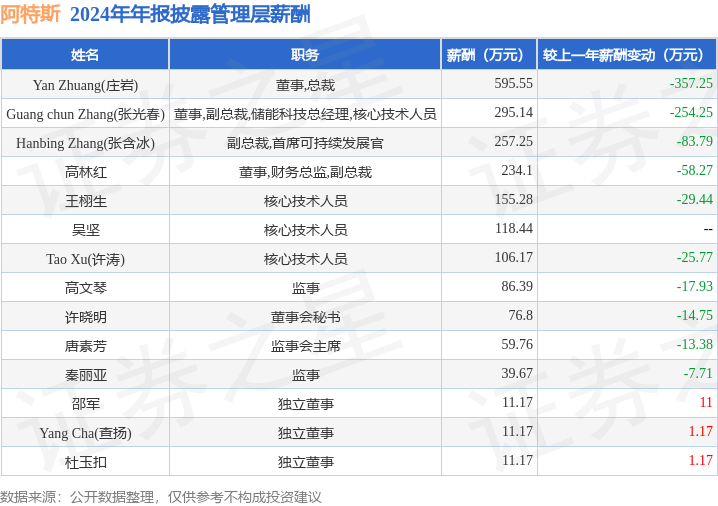Click 核心技术人员 position in 吴坚 row

point(305,230)
